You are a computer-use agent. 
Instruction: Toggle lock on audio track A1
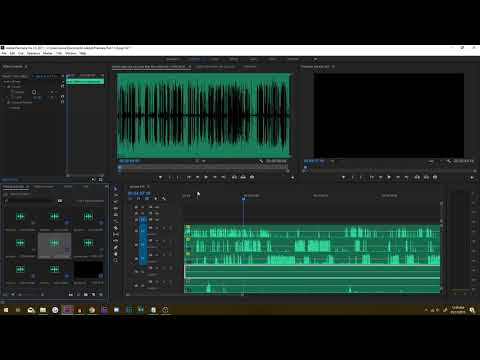coord(136,230)
